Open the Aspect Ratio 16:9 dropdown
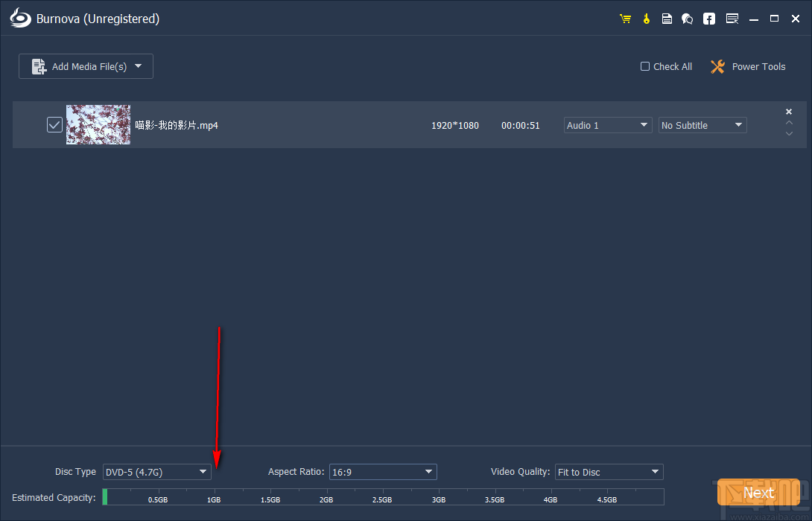Viewport: 812px width, 521px height. click(x=383, y=472)
